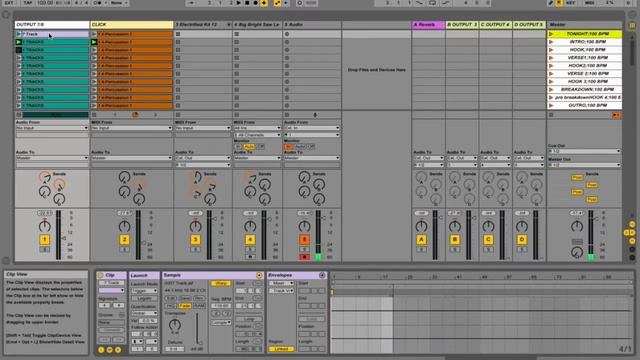Set track 5 monitor to In

coord(288,147)
